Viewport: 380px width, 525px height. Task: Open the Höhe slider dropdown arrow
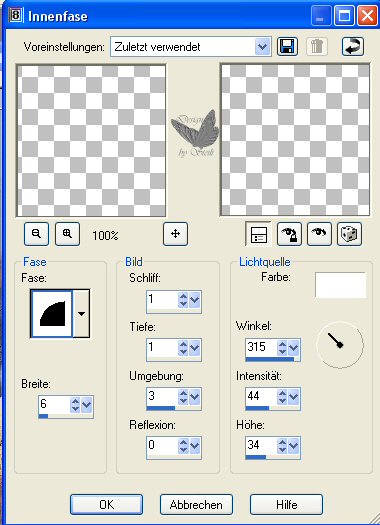(x=294, y=446)
